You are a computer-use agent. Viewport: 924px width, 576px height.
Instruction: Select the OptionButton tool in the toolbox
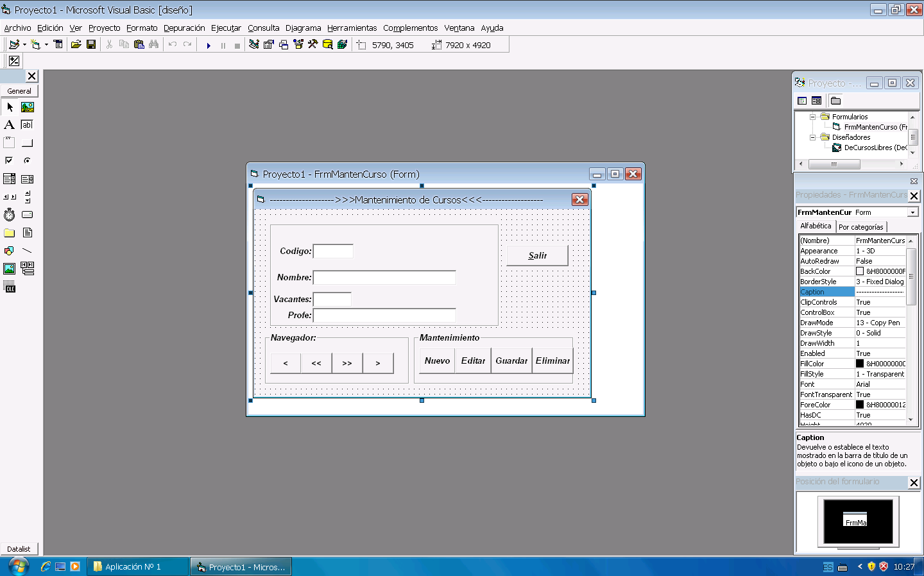[x=27, y=161]
